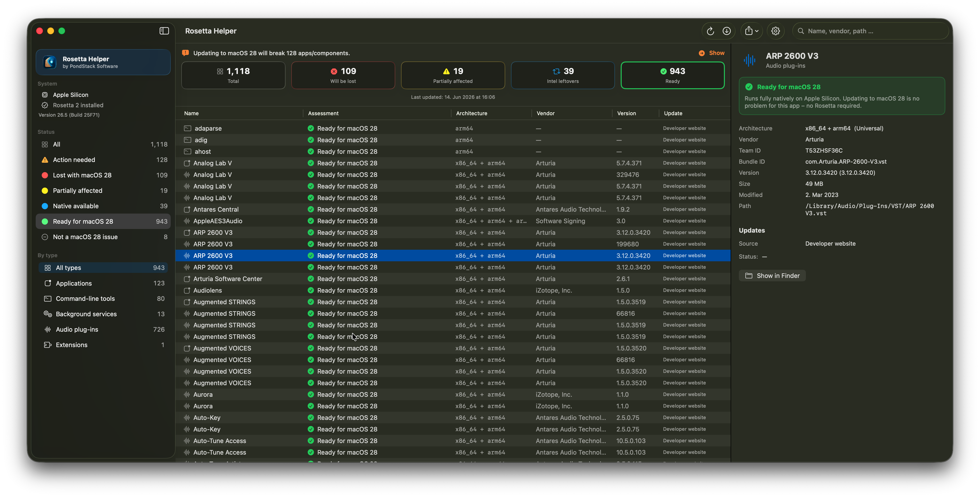
Task: Open the share export dropdown
Action: click(x=751, y=31)
